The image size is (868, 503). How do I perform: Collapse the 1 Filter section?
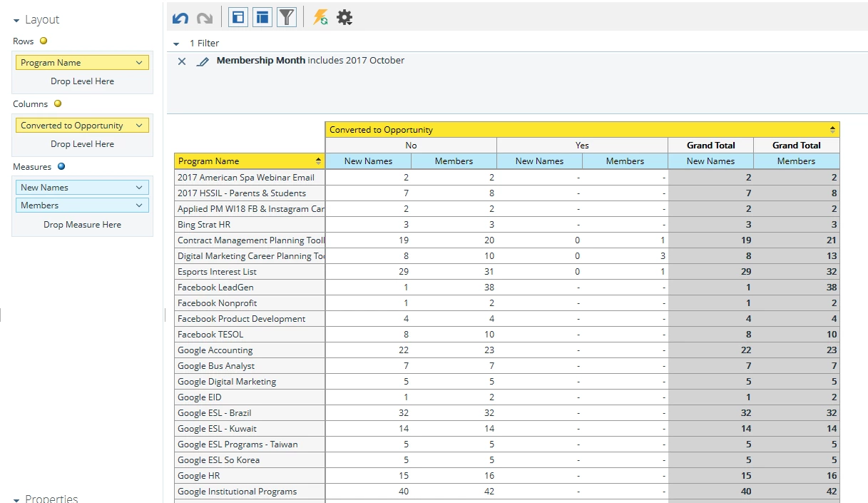[176, 44]
